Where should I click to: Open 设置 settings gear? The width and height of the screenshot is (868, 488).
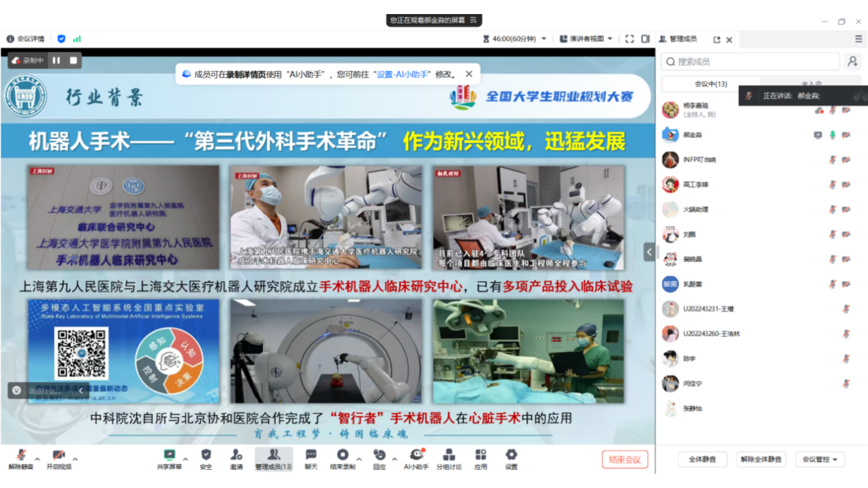click(x=511, y=459)
